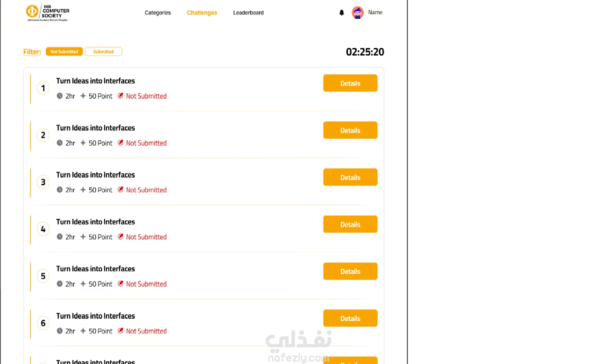Image resolution: width=597 pixels, height=364 pixels.
Task: Go to the Challenges tab
Action: point(202,13)
